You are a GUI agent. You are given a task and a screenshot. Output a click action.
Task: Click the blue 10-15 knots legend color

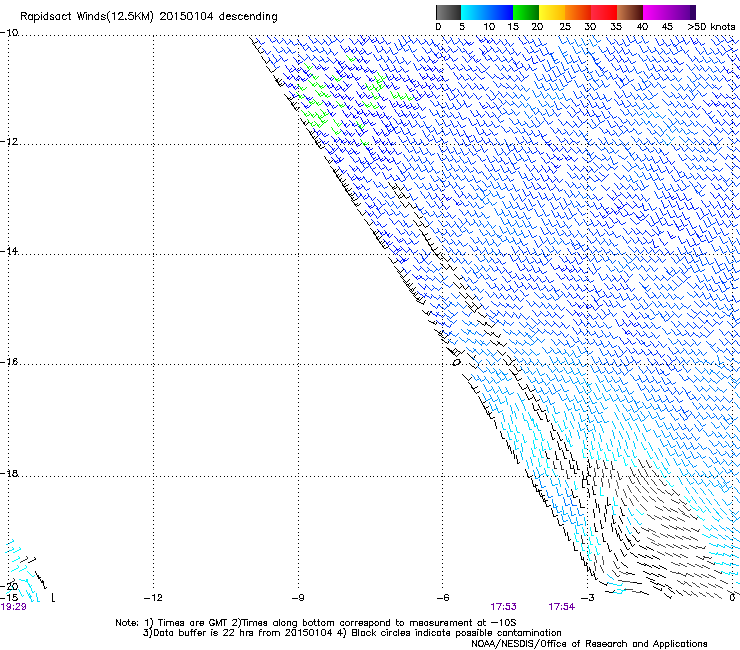(x=500, y=12)
